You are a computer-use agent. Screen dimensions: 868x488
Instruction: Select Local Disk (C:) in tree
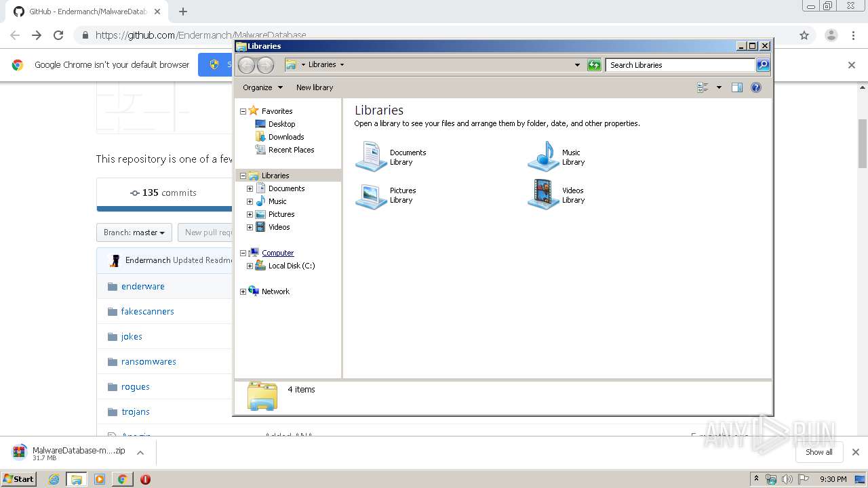(292, 266)
